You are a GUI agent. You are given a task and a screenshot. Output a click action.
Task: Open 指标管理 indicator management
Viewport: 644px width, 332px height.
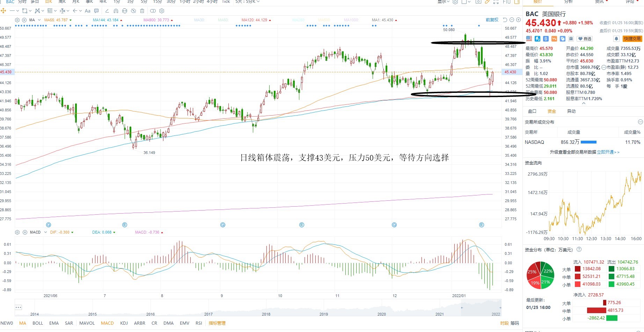click(217, 323)
